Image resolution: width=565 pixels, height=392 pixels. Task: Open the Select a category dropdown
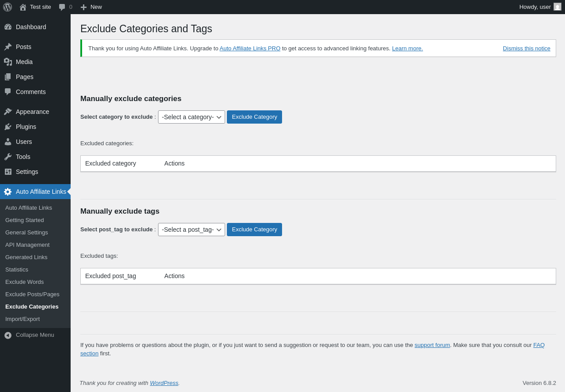pyautogui.click(x=192, y=117)
